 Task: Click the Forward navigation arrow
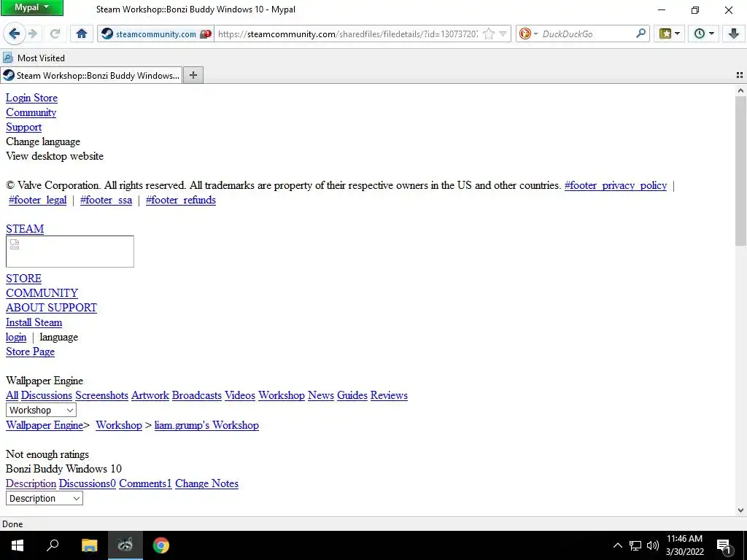point(33,34)
